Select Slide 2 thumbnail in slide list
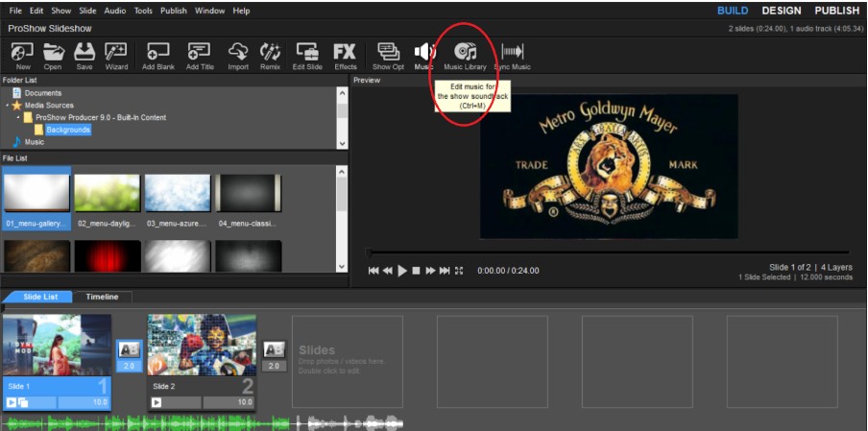Image resolution: width=868 pixels, height=431 pixels. coord(202,346)
